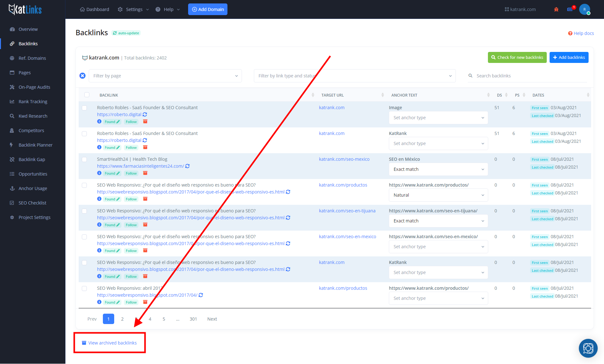The height and width of the screenshot is (364, 604).
Task: Open the bug report icon in header
Action: click(x=556, y=9)
